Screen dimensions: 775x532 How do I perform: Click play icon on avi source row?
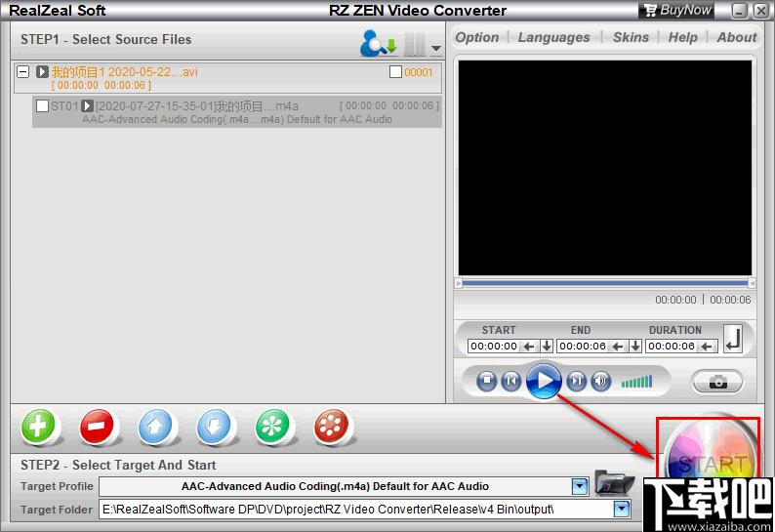tap(42, 71)
